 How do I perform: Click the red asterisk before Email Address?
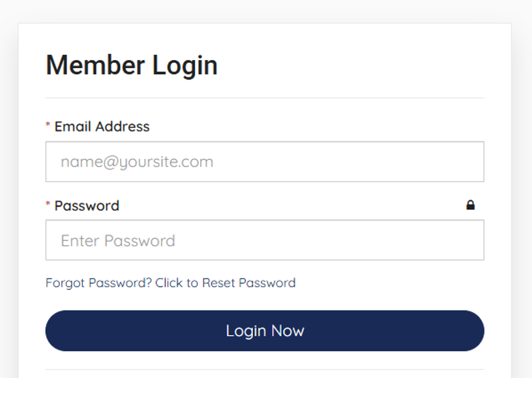48,126
